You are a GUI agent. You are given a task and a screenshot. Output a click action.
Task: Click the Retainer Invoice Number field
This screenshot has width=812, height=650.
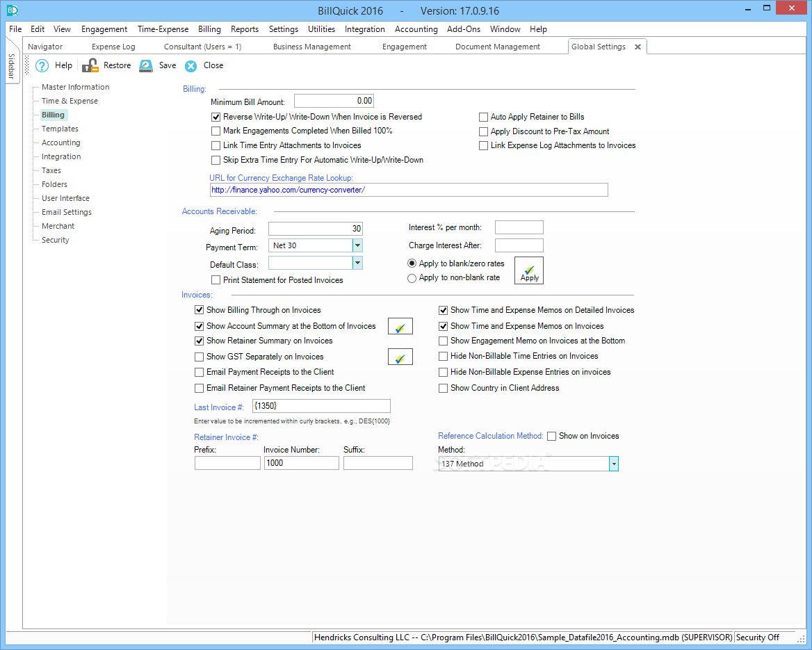[302, 463]
